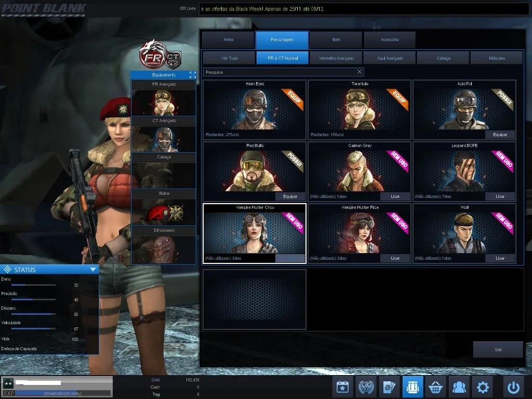Use the Vampire Hunter Rica character
Screen dimensions: 532x399
pos(395,258)
